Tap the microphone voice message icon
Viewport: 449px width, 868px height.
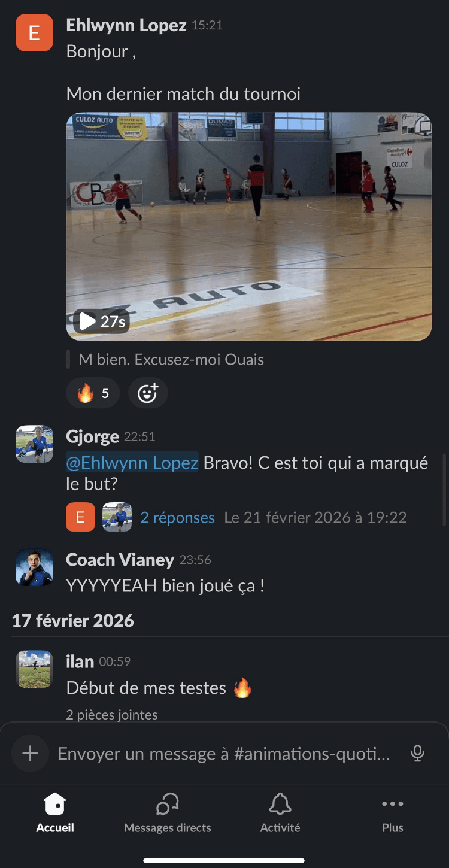point(417,754)
